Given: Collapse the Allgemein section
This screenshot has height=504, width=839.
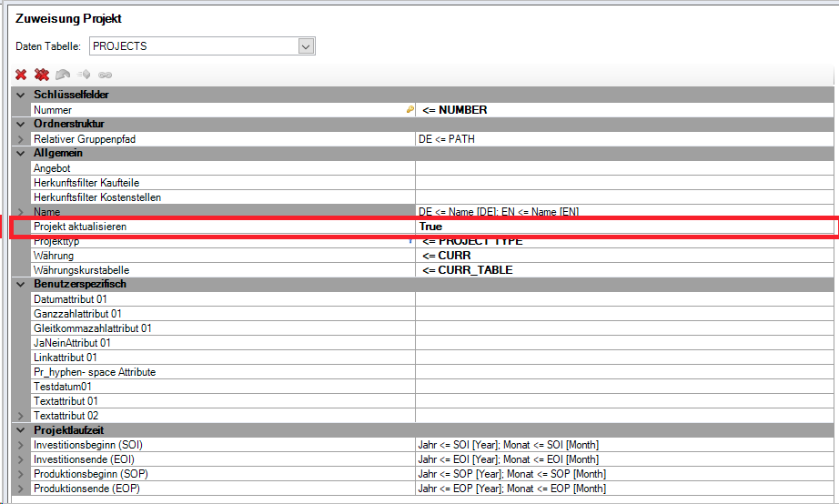Looking at the screenshot, I should 21,154.
